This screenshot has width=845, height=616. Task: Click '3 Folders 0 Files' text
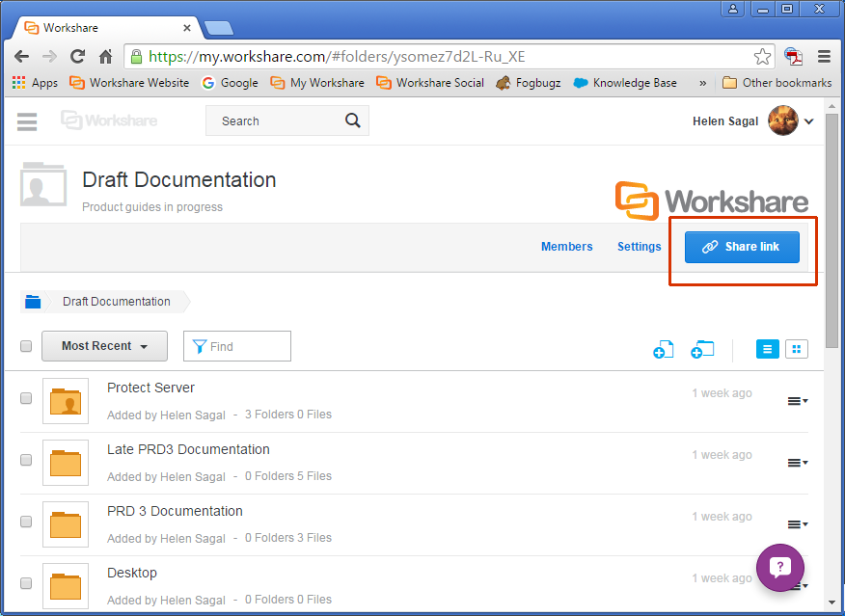(x=288, y=415)
